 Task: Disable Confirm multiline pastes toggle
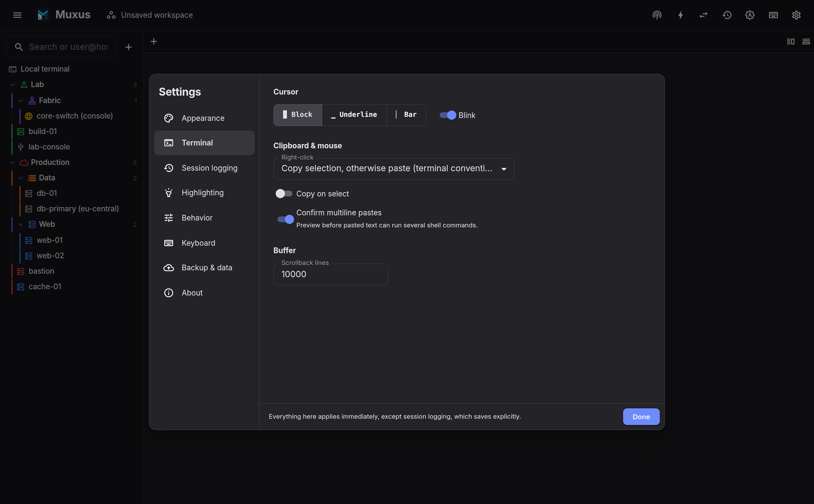(x=285, y=219)
